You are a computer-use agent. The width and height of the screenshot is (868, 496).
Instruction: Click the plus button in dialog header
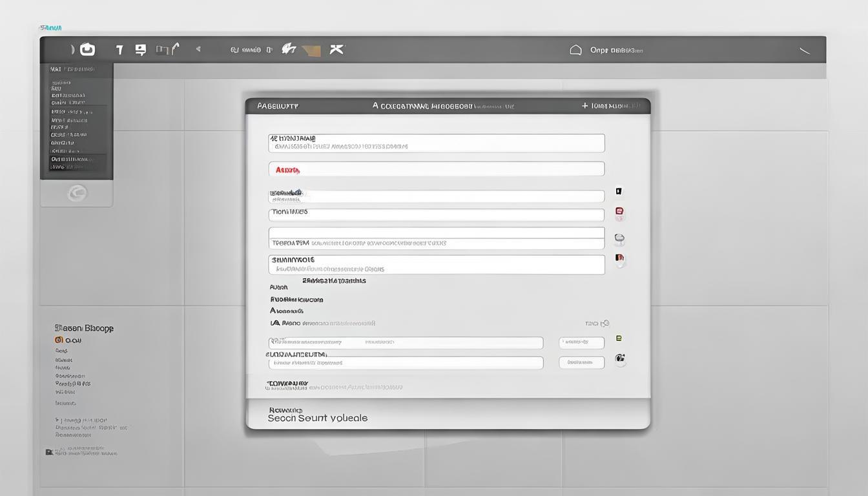(x=585, y=105)
